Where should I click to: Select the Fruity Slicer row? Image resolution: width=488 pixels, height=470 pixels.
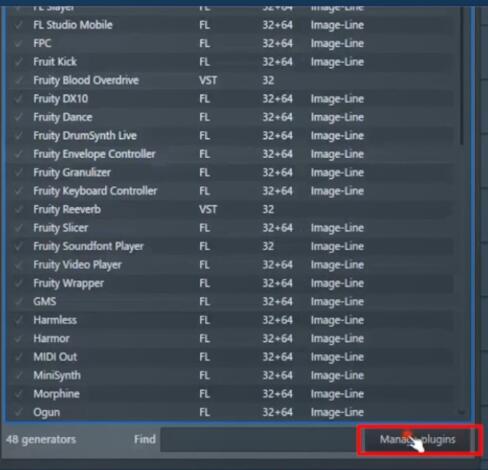230,228
